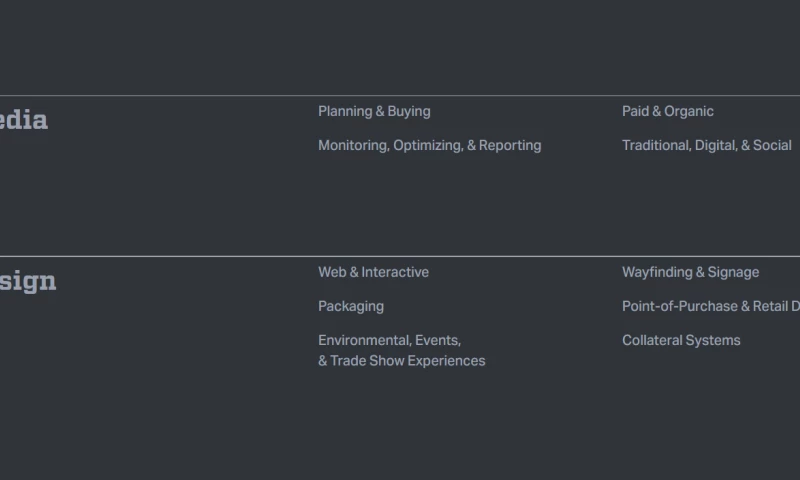Click the divider line above Planning & Buying
This screenshot has height=480, width=800.
click(400, 96)
